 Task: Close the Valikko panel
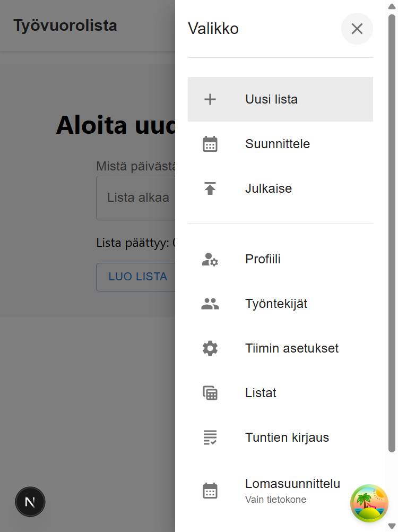point(357,29)
